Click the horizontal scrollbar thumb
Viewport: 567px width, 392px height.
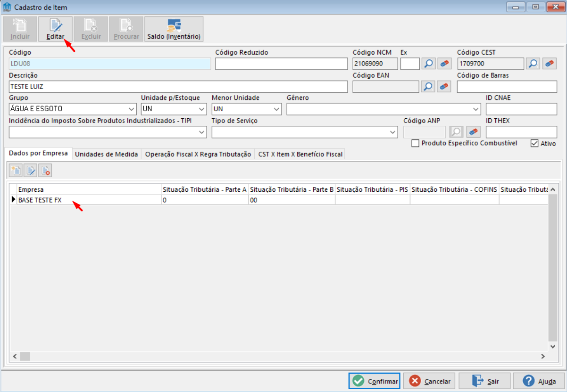[25, 356]
